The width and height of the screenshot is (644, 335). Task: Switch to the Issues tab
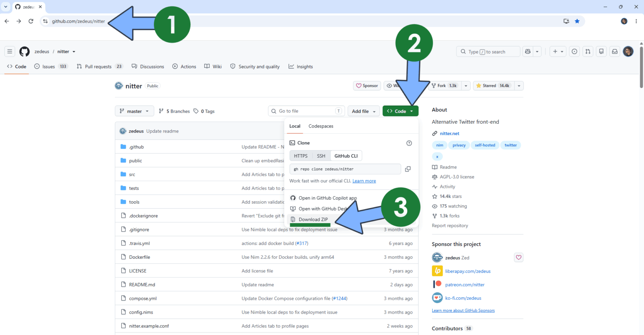(x=51, y=67)
